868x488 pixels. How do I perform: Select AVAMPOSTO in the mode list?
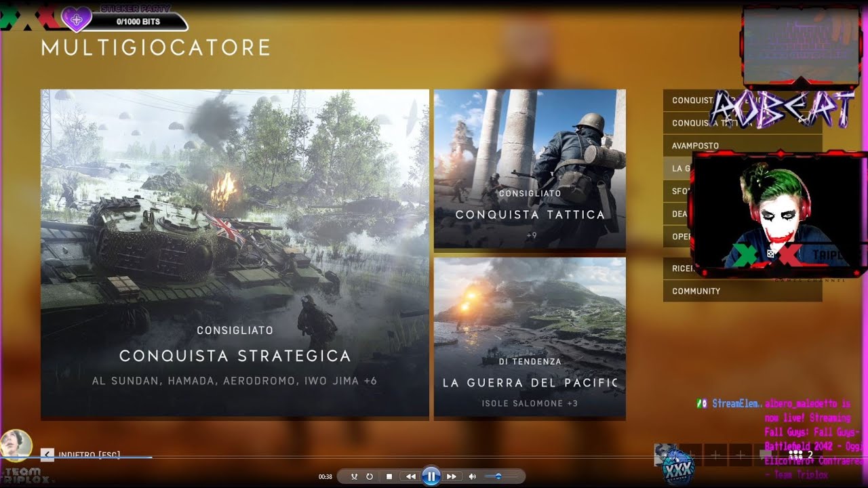pos(743,146)
